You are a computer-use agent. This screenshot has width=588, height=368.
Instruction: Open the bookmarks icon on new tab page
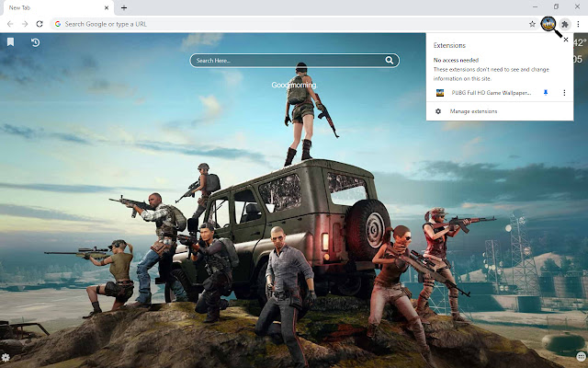click(x=10, y=42)
